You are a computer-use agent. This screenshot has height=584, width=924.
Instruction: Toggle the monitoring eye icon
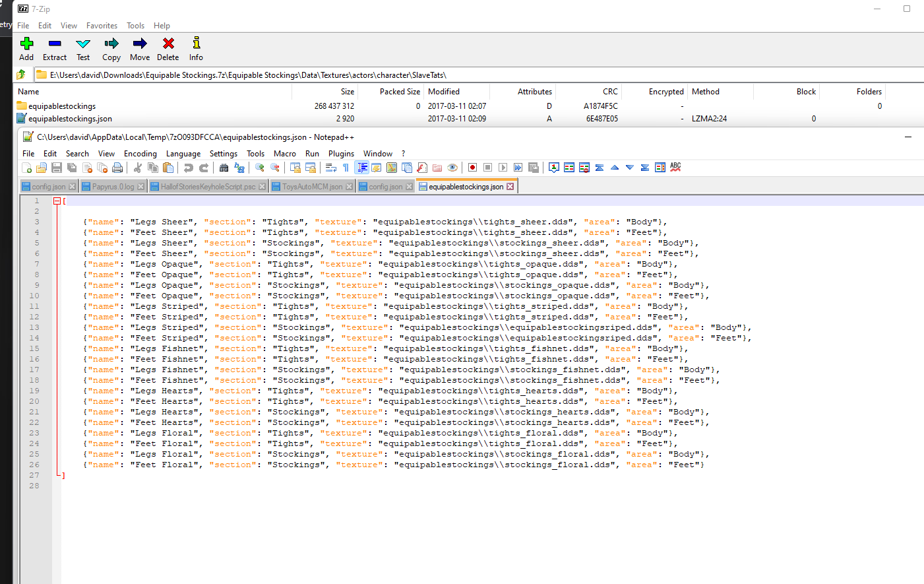452,168
